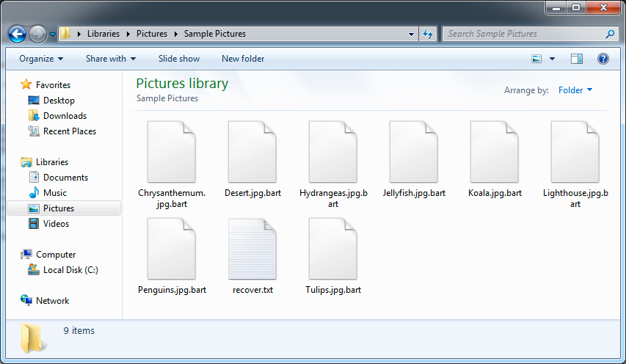Click the Refresh button beside the address bar
Viewport: 626px width, 364px height.
429,34
